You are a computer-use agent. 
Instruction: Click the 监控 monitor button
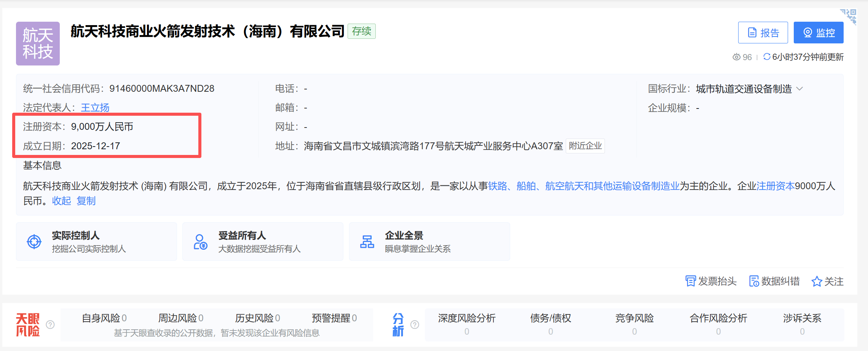coord(819,33)
